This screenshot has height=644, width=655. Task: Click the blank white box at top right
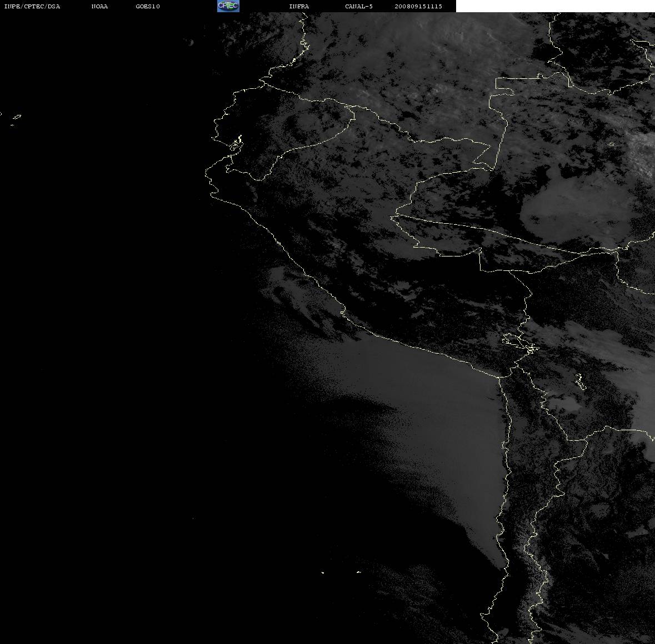[x=555, y=6]
